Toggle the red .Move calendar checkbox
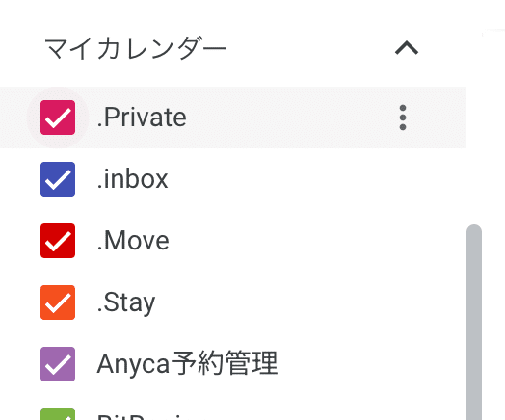The width and height of the screenshot is (505, 420). click(58, 241)
